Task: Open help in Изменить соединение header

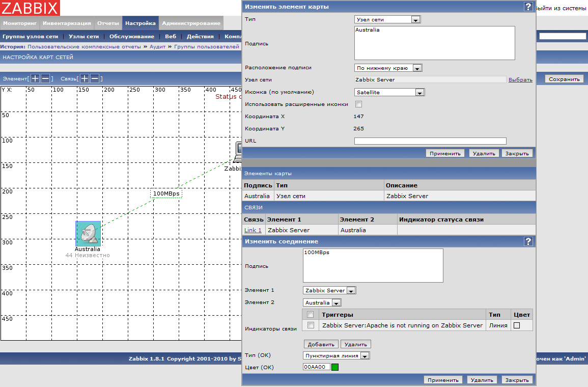Action: click(x=528, y=241)
